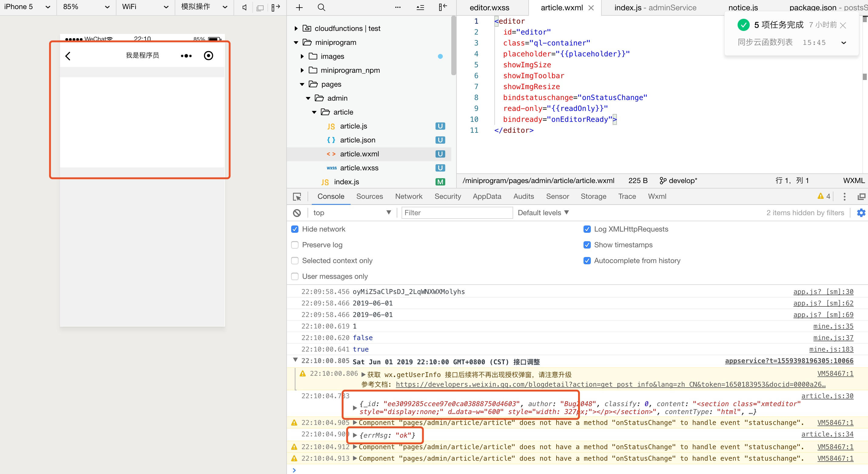The height and width of the screenshot is (474, 868).
Task: Click the dock simulator panel icon
Action: (276, 7)
